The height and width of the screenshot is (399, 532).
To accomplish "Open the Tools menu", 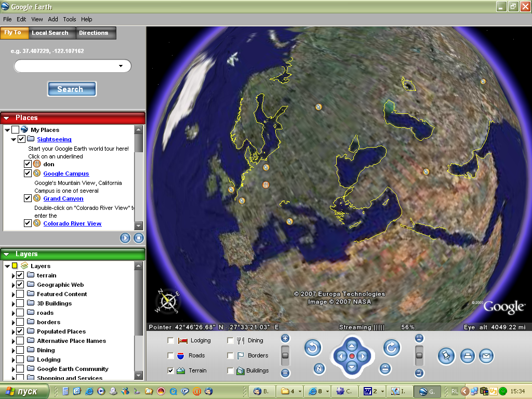I will pos(69,19).
